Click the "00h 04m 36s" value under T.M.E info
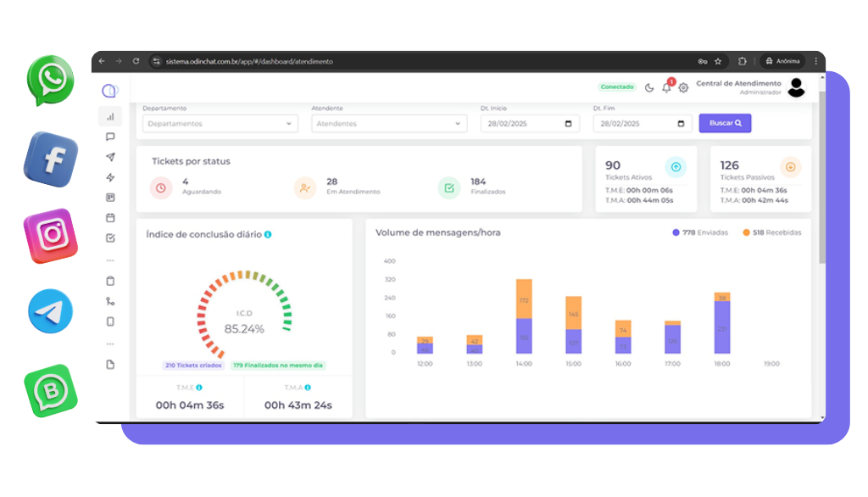 coord(190,405)
